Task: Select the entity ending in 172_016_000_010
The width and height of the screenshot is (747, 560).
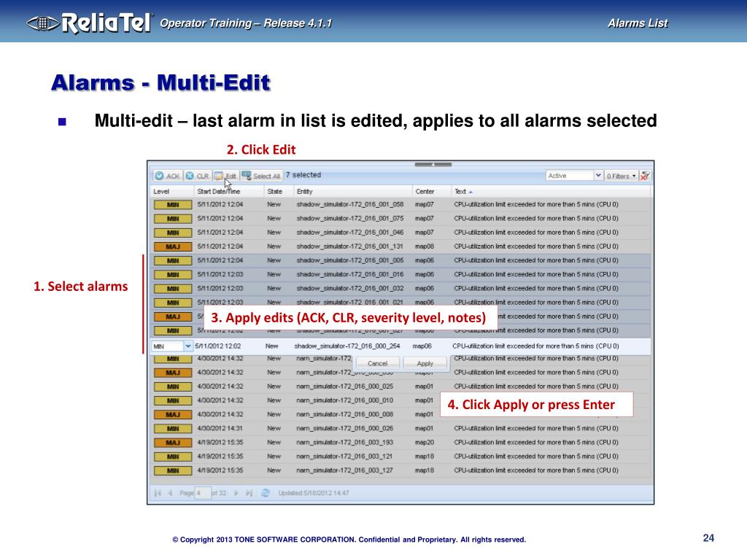Action: tap(344, 400)
